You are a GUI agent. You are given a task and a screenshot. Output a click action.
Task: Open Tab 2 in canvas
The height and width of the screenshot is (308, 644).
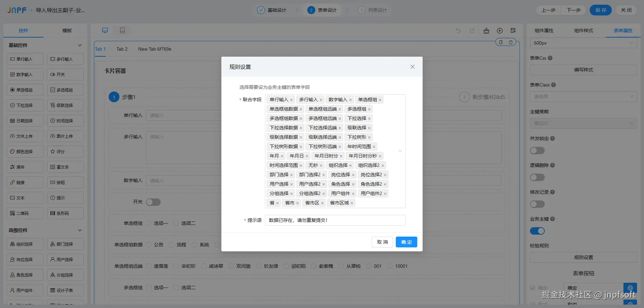pos(122,49)
